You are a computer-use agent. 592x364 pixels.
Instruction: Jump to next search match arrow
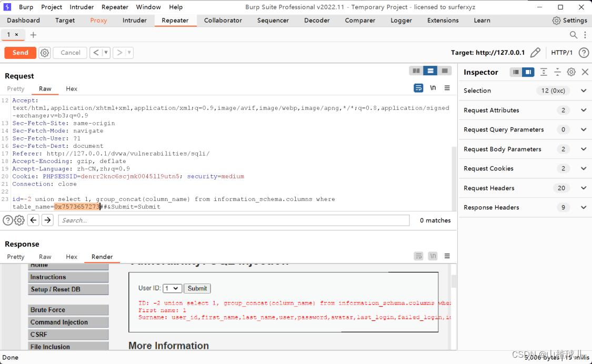pos(47,220)
